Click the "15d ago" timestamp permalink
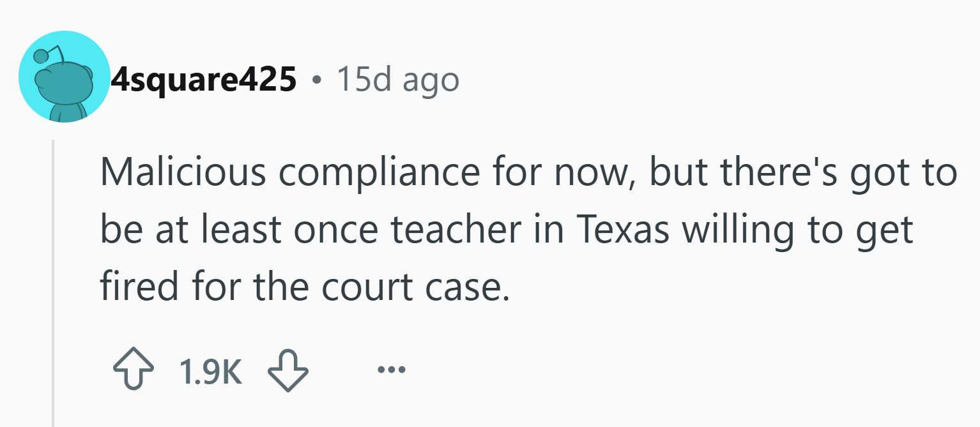Screen dimensions: 980x427 coord(397,80)
